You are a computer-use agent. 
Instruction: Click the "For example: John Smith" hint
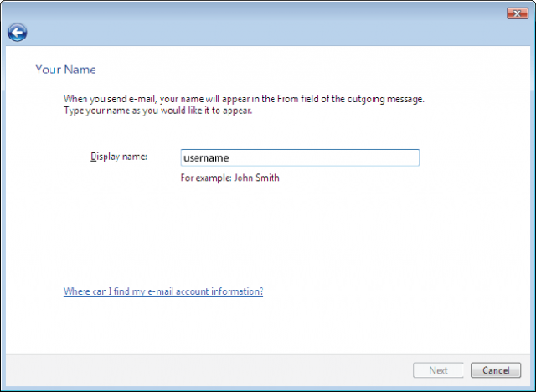[x=229, y=178]
